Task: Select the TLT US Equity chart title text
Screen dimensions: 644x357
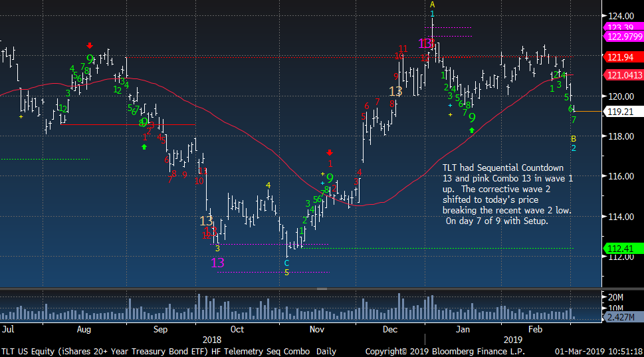Action: 168,352
